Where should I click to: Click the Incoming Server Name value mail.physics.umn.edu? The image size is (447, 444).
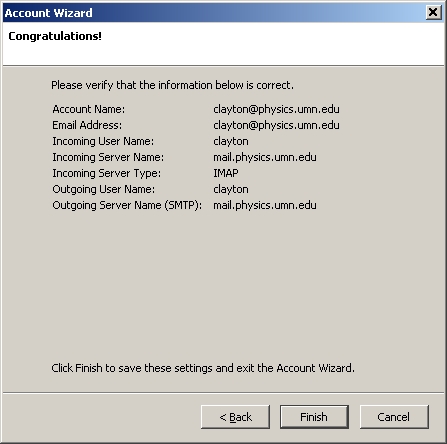265,157
